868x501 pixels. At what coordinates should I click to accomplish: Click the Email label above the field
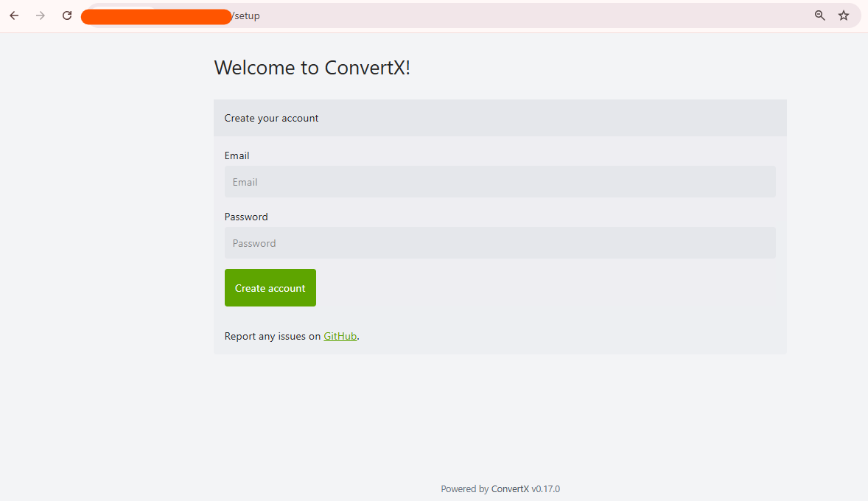click(x=237, y=155)
